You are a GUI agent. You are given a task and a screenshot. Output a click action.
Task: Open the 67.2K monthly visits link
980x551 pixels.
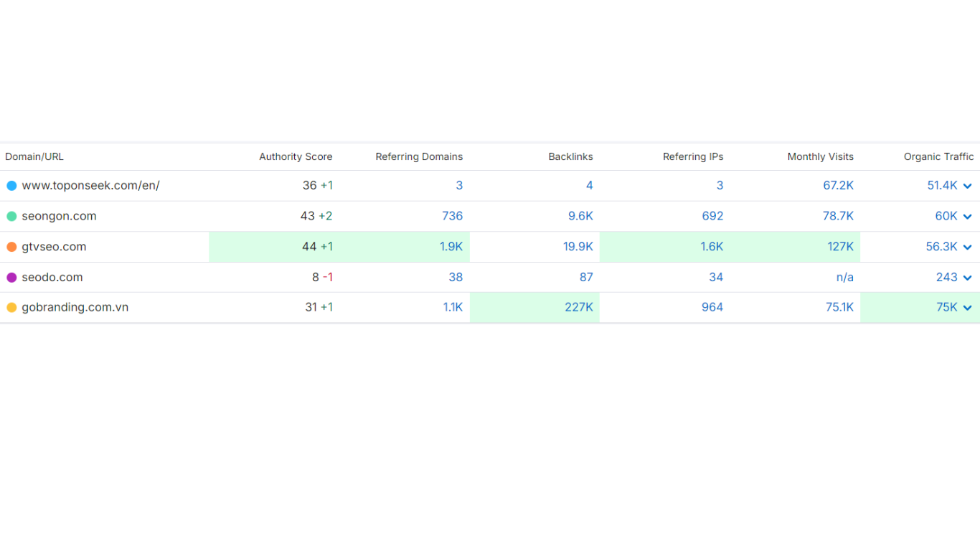click(x=838, y=186)
